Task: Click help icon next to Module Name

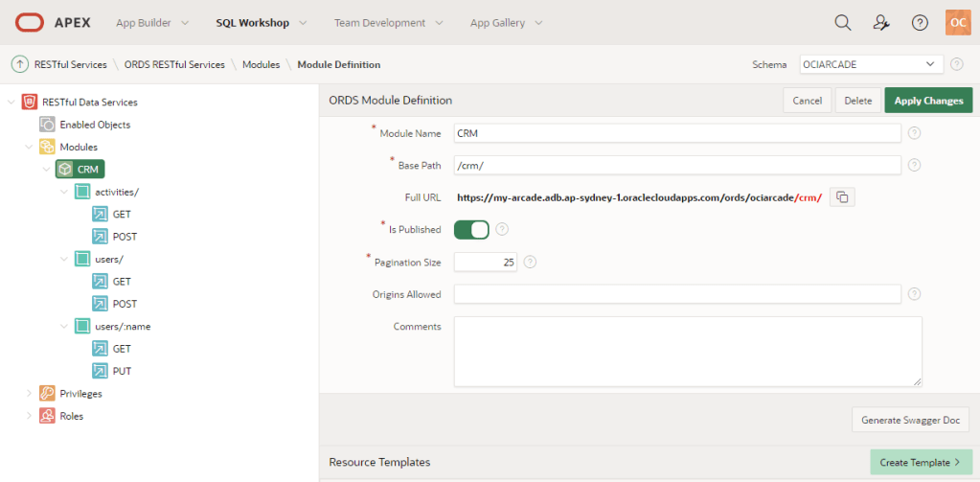Action: (914, 133)
